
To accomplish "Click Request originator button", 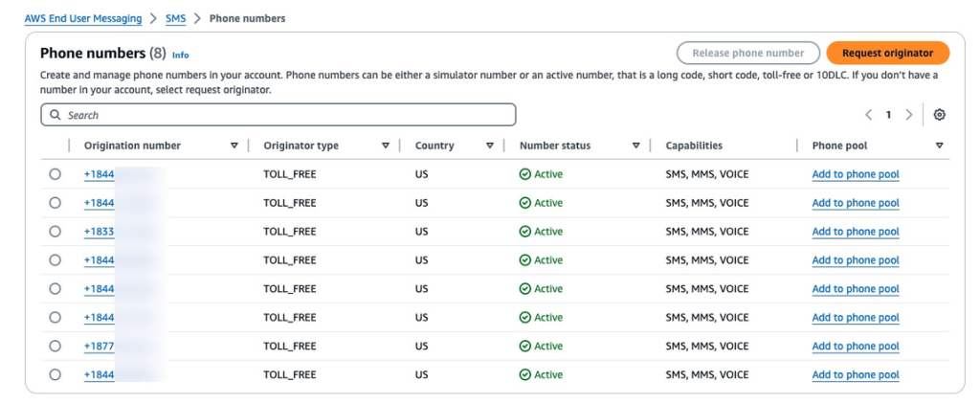I will (x=887, y=54).
